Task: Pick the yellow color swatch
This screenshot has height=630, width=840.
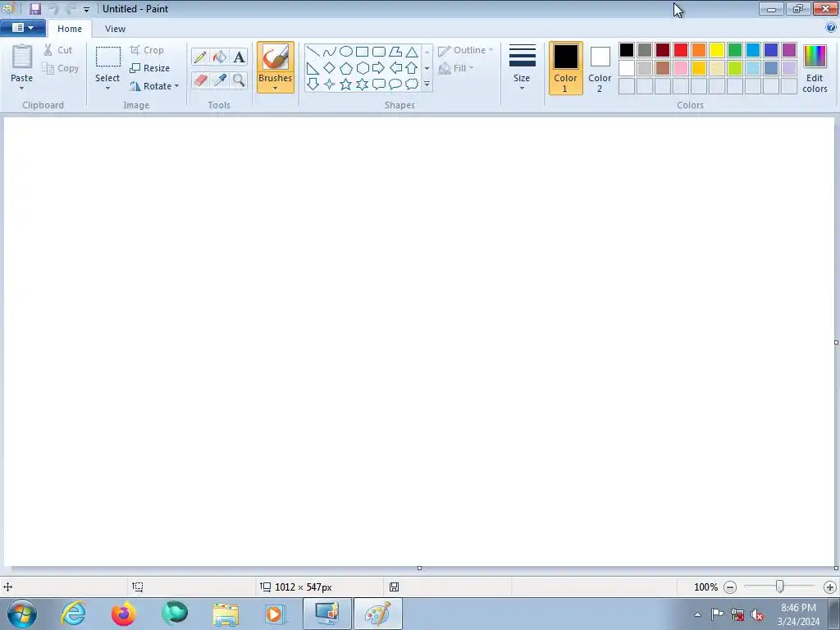Action: click(x=717, y=50)
